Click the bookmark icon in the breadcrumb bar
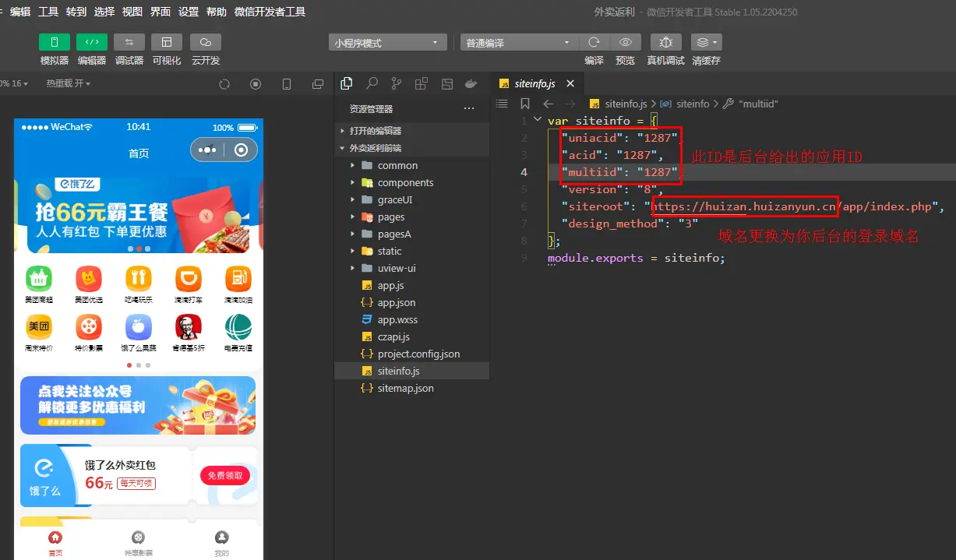 525,104
